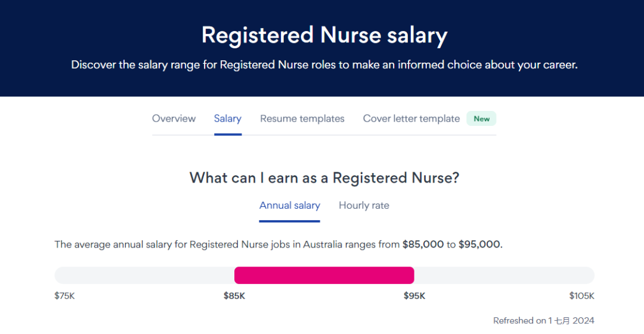The height and width of the screenshot is (334, 644).
Task: Click the $105K scale label
Action: pyautogui.click(x=581, y=296)
